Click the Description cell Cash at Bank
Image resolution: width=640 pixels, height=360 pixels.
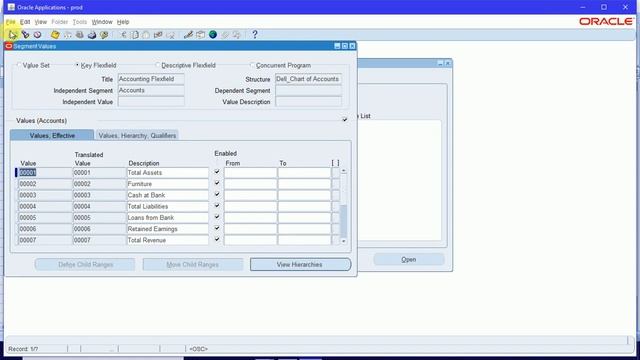167,195
